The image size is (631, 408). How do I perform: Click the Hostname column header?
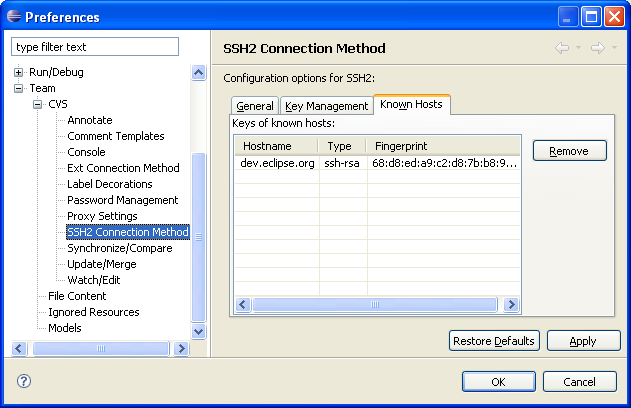(276, 146)
